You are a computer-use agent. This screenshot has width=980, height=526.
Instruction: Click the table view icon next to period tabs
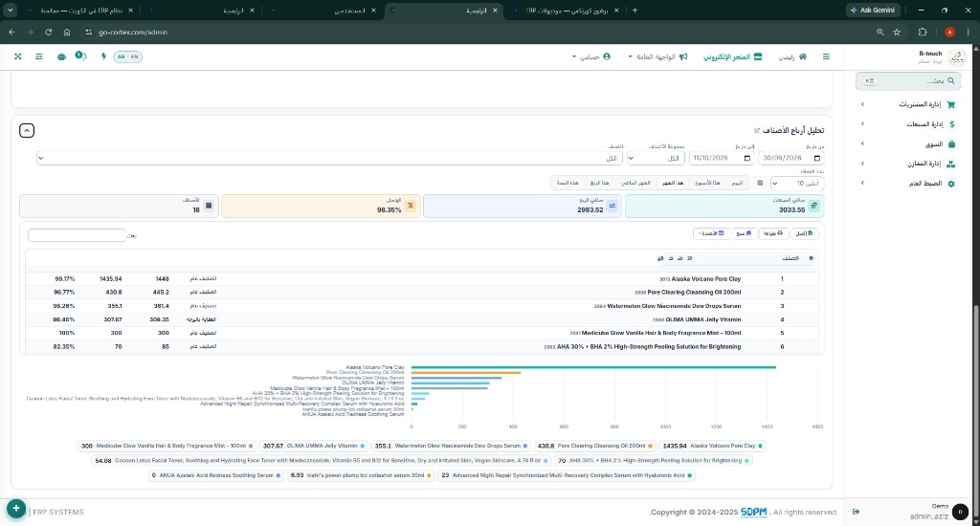point(760,183)
